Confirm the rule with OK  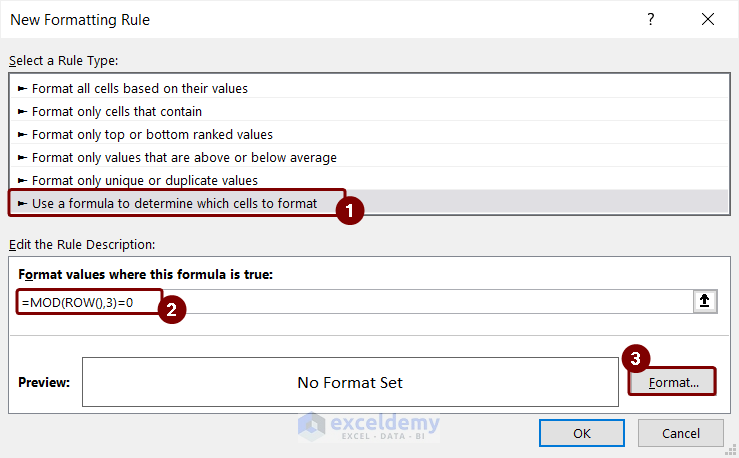tap(581, 433)
